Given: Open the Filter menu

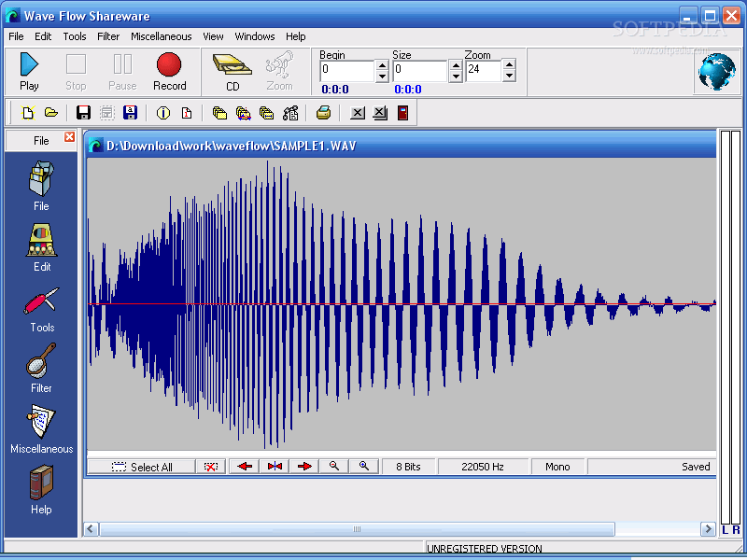Looking at the screenshot, I should [108, 36].
